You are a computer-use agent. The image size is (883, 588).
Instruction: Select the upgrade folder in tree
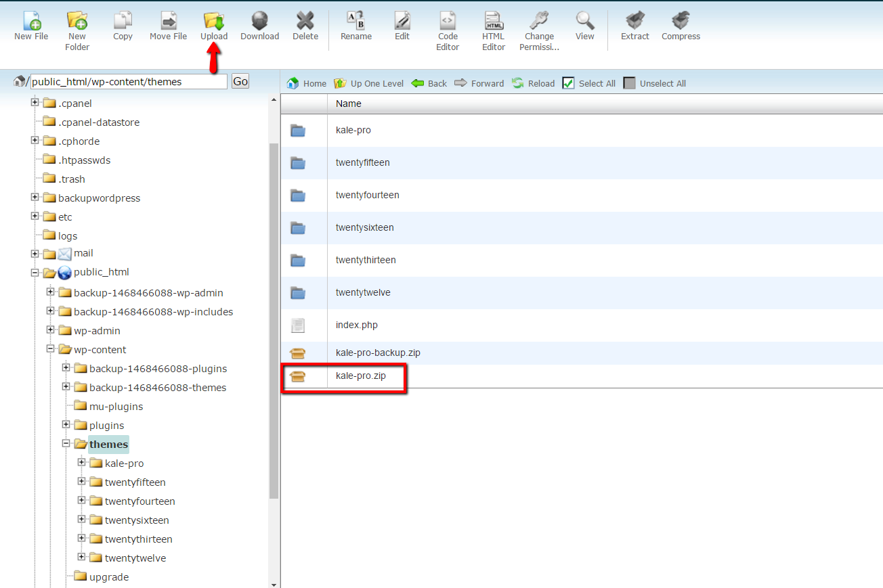pos(109,576)
